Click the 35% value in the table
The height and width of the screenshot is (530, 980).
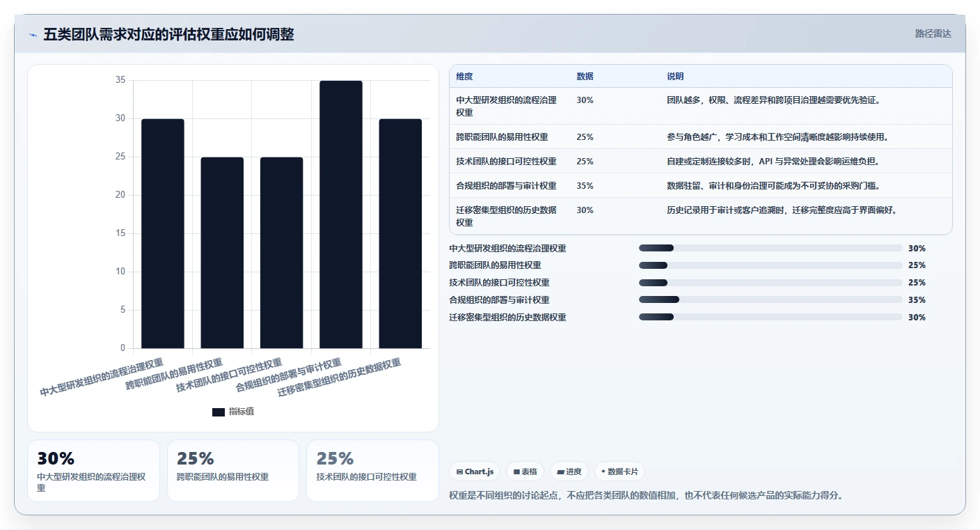585,186
